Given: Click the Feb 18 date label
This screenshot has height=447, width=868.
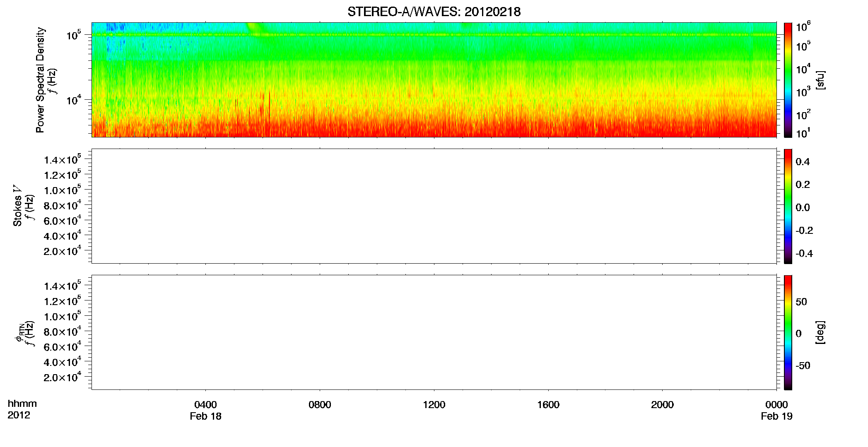Looking at the screenshot, I should (x=205, y=416).
